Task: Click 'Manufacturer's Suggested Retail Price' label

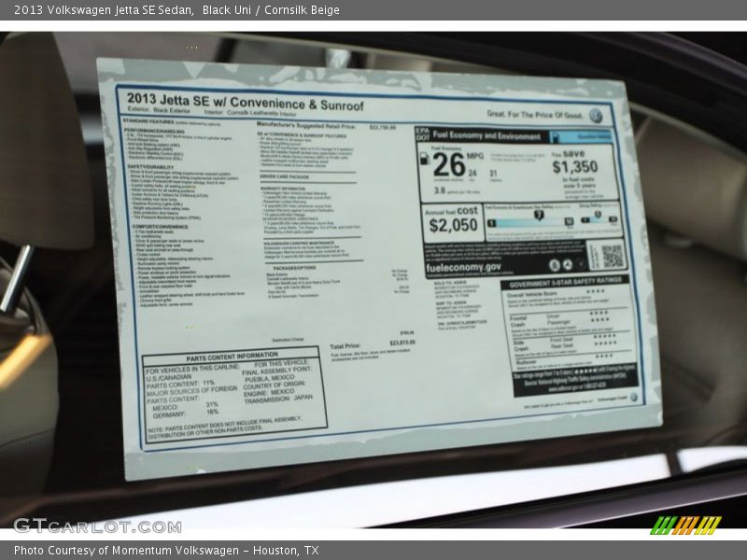Action: pos(306,125)
